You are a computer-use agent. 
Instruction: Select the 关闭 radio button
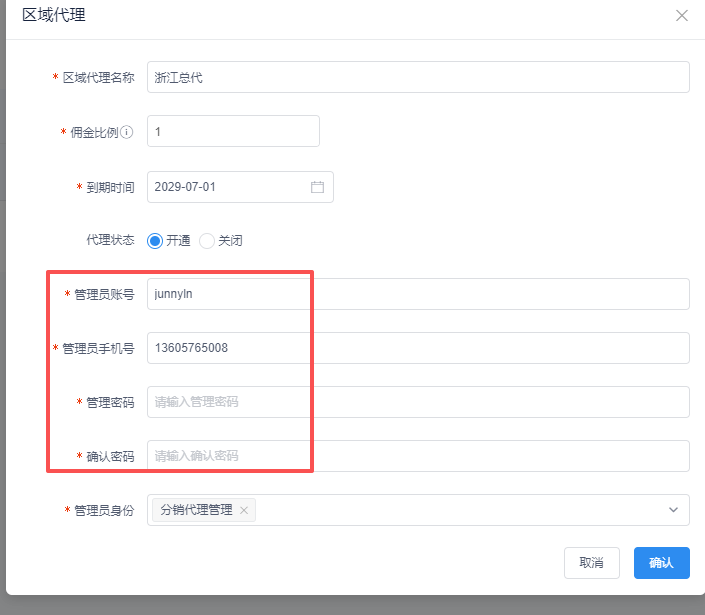tap(207, 241)
